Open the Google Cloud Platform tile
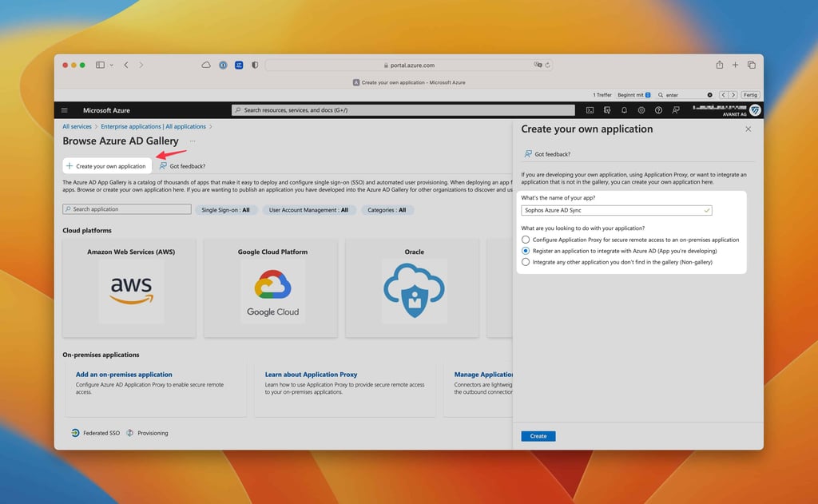The image size is (818, 504). pos(271,288)
